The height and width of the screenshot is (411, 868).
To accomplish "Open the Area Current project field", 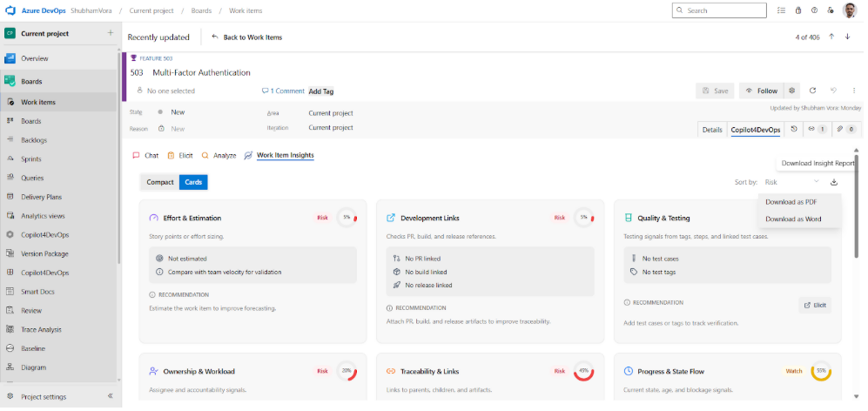I will tap(331, 113).
